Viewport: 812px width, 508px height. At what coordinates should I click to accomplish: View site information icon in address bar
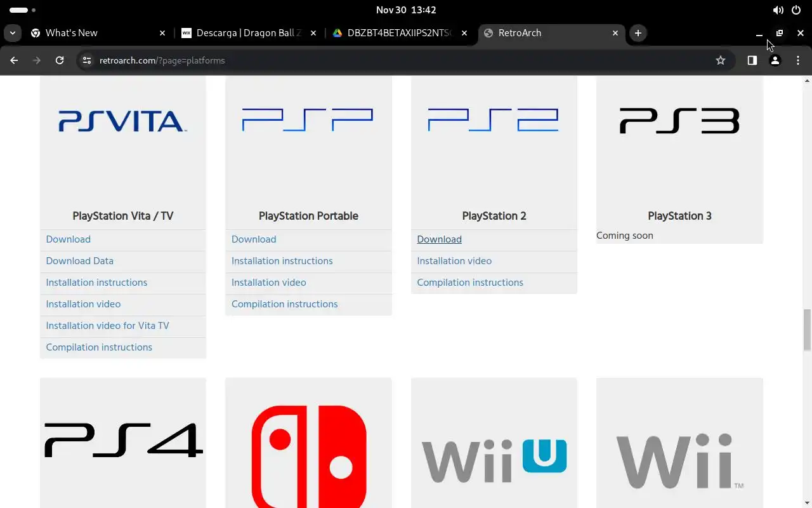point(87,60)
